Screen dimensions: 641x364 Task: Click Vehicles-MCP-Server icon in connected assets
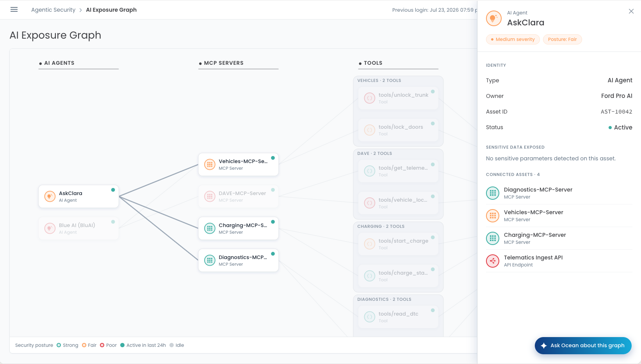[493, 215]
